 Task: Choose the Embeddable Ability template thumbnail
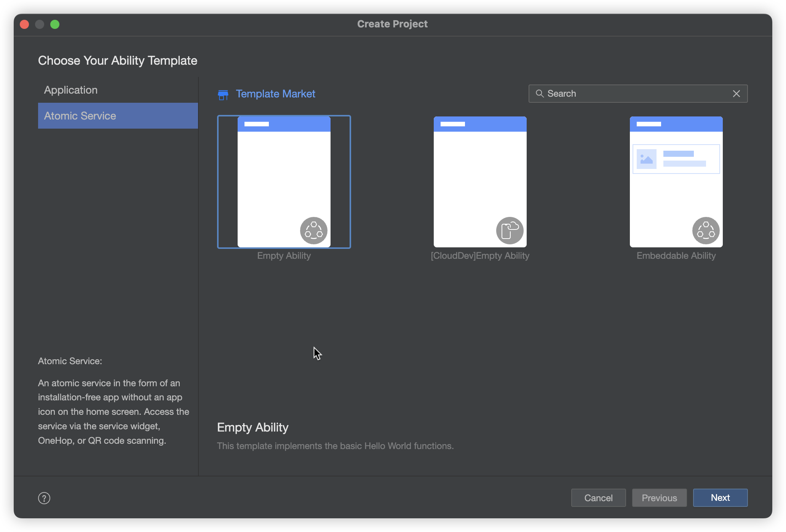[x=676, y=182]
